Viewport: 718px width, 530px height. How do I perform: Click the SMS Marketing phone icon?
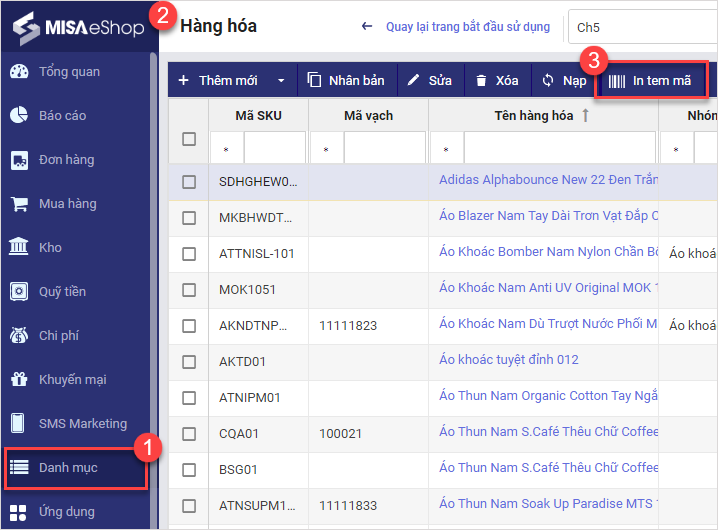click(17, 423)
